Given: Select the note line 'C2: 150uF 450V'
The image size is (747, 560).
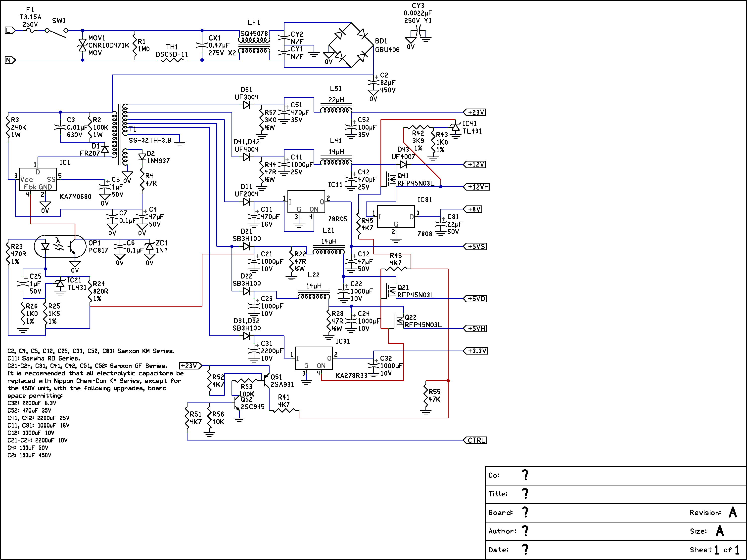Looking at the screenshot, I should pos(29,455).
